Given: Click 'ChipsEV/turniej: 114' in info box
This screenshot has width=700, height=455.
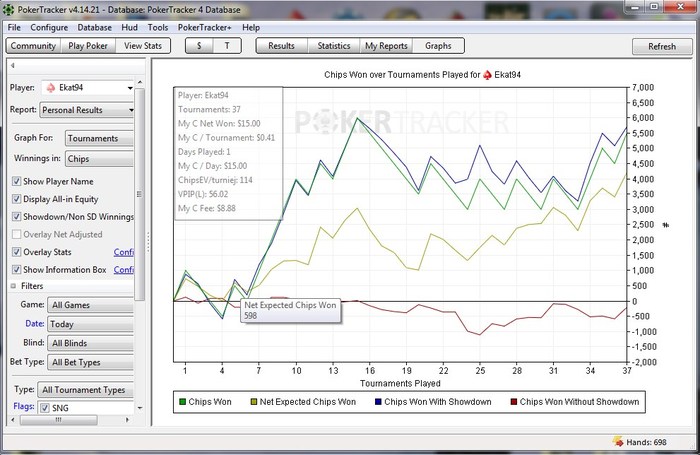Looking at the screenshot, I should click(x=215, y=180).
